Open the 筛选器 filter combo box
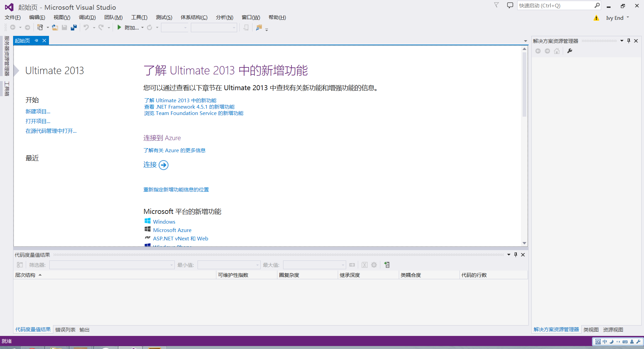 coord(112,265)
